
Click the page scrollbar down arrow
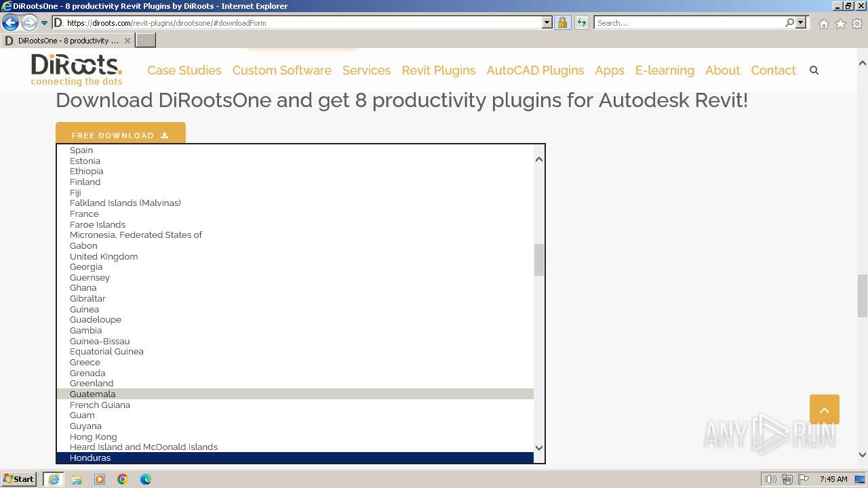tap(863, 455)
